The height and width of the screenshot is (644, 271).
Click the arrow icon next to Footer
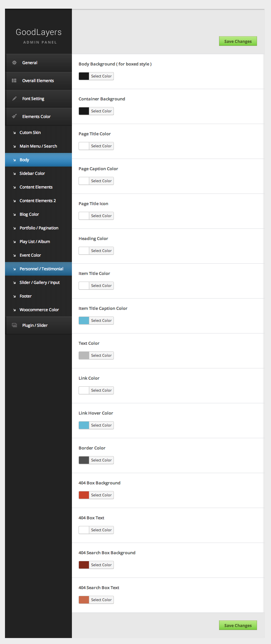click(x=14, y=296)
